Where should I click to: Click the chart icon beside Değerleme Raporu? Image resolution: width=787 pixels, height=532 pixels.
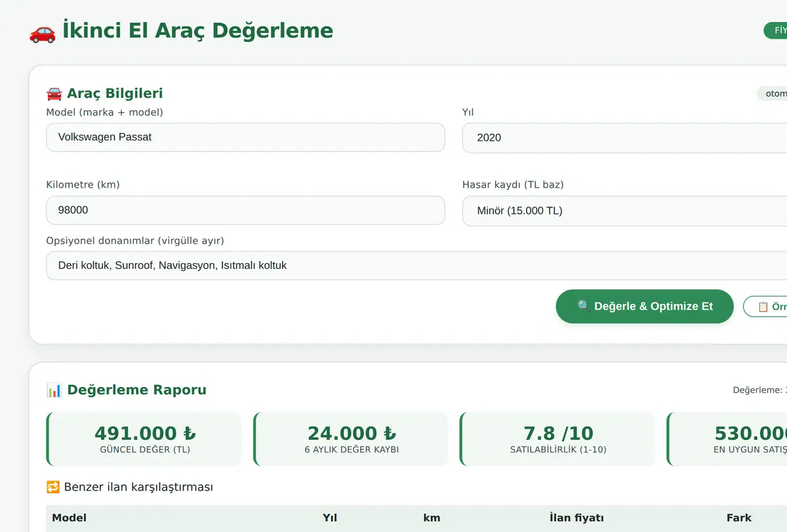(54, 390)
